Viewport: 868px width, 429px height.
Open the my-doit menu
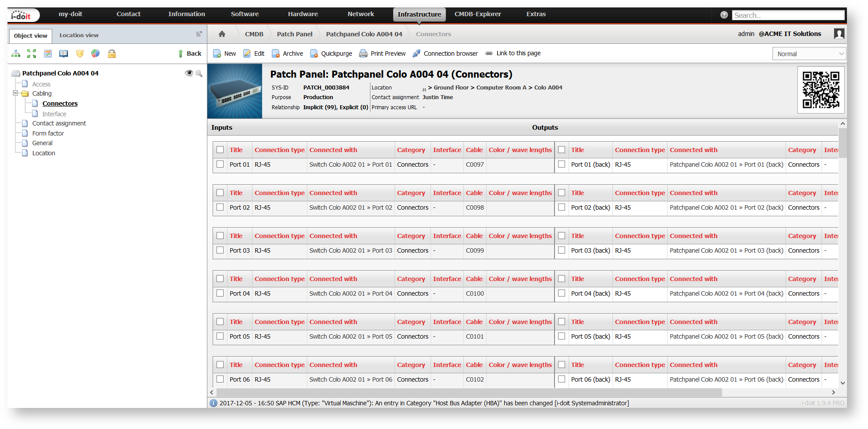tap(71, 14)
